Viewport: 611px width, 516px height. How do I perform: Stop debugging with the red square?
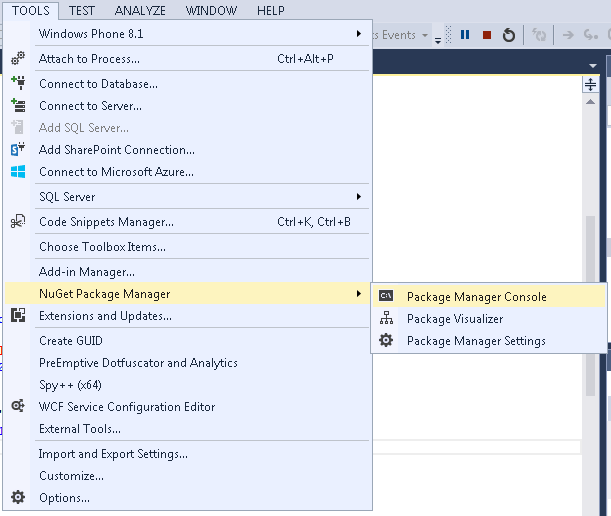click(x=487, y=35)
